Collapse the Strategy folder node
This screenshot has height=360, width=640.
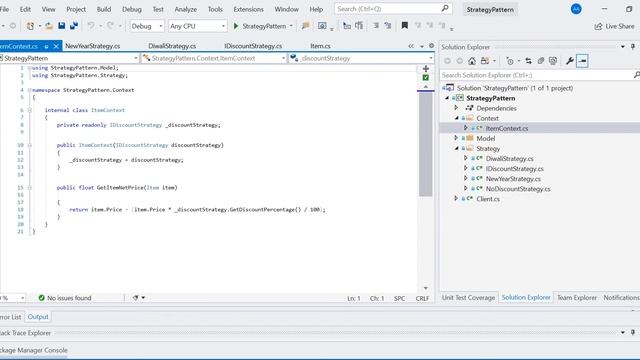pos(456,148)
